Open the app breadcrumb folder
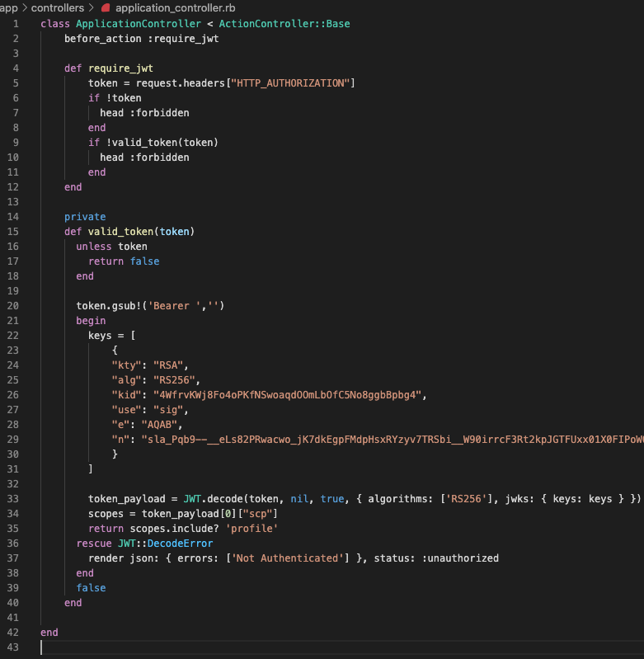The image size is (644, 659). 9,7
